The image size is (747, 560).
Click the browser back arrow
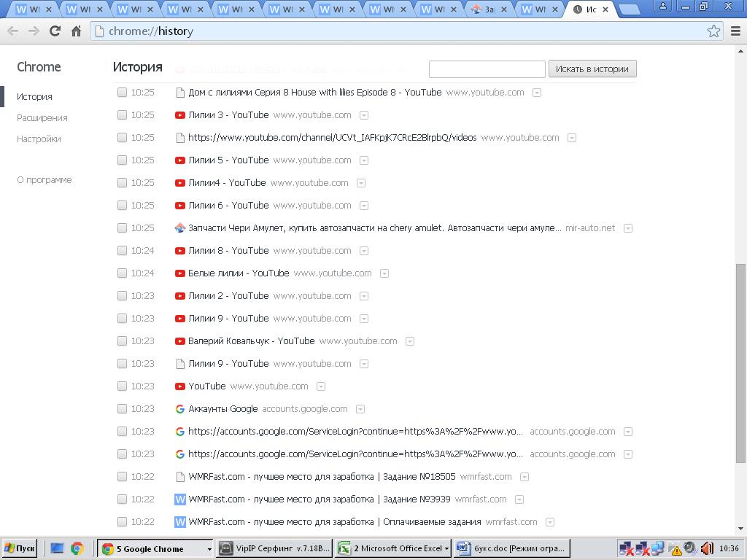tap(13, 31)
